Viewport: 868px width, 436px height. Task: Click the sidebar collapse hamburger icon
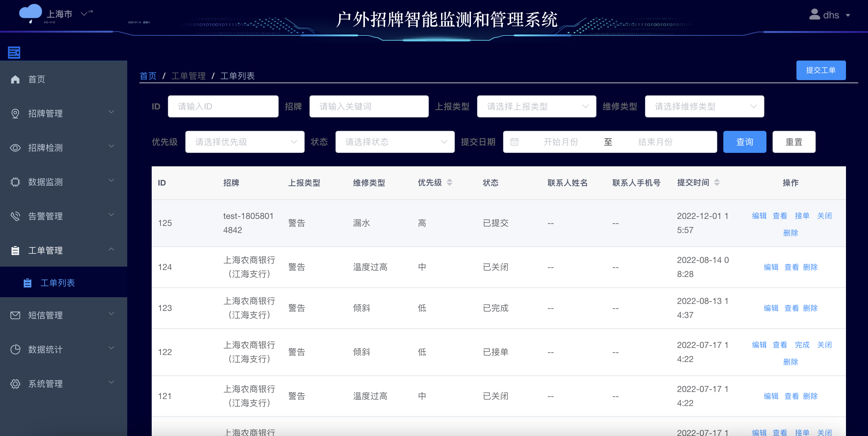coord(14,52)
